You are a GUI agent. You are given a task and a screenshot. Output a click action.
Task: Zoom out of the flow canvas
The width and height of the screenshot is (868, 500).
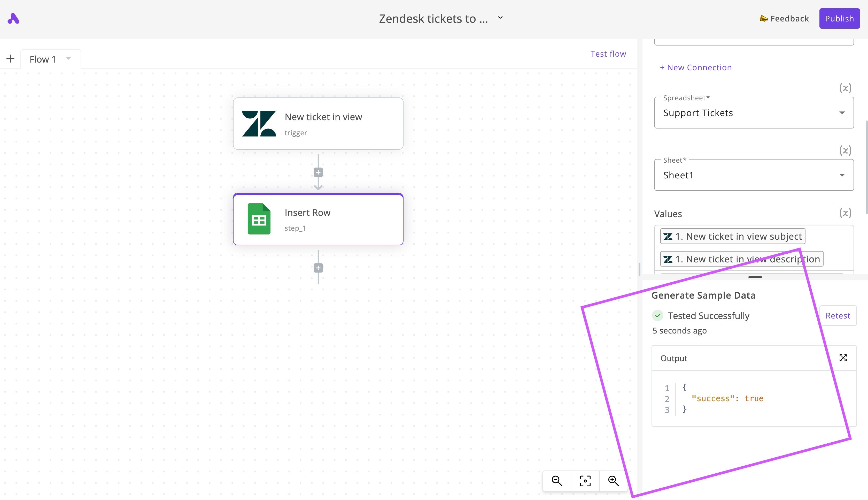coord(557,481)
